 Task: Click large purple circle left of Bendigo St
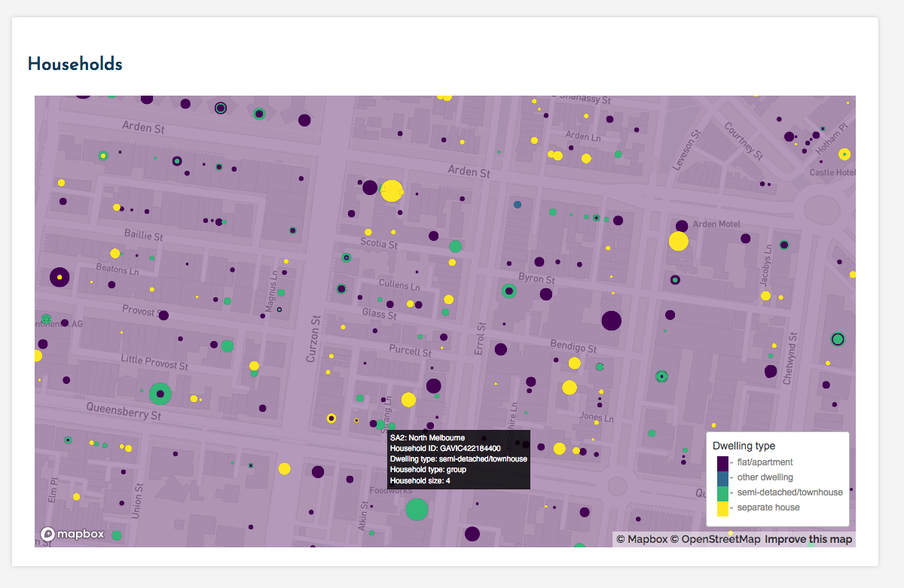click(611, 321)
